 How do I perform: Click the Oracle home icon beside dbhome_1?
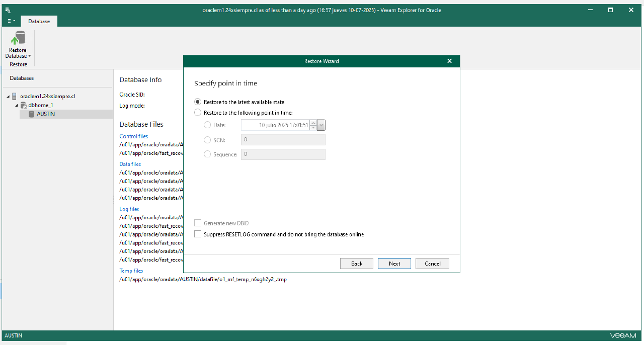pos(23,105)
